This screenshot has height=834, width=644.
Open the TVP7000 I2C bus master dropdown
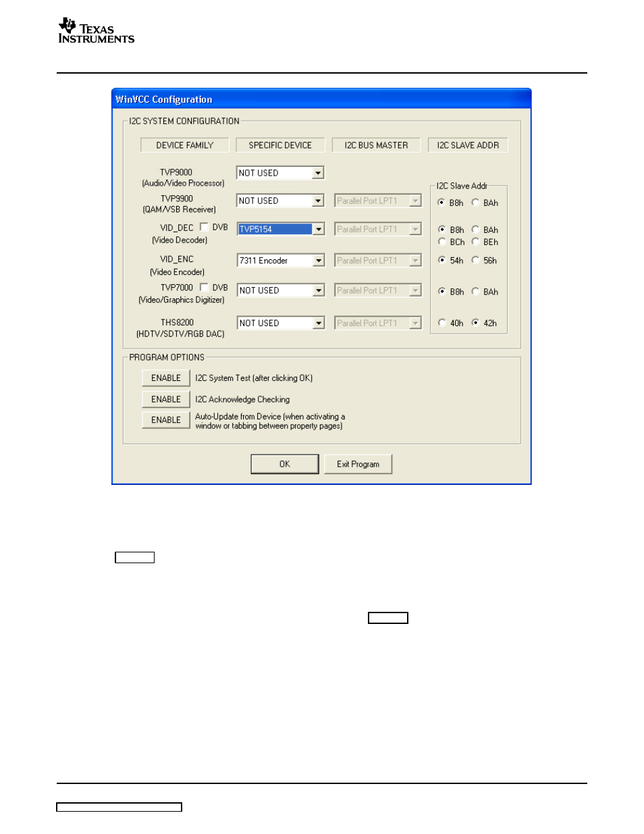coord(378,290)
